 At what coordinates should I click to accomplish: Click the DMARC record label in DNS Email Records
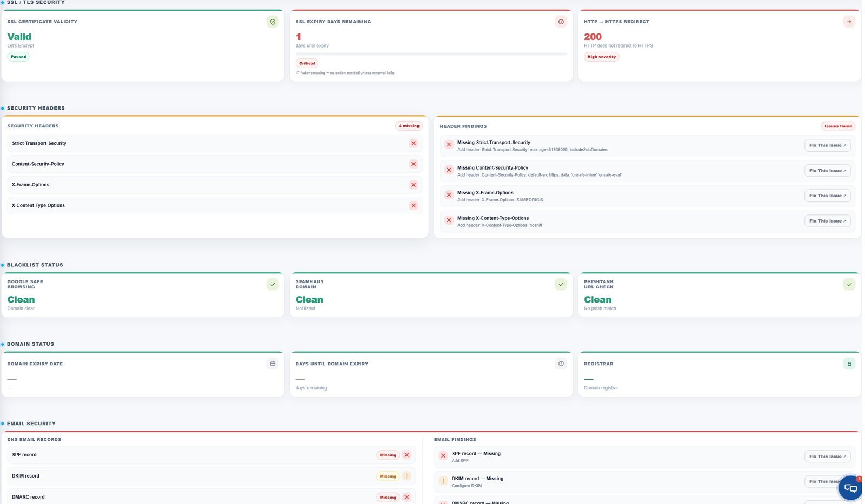point(28,497)
